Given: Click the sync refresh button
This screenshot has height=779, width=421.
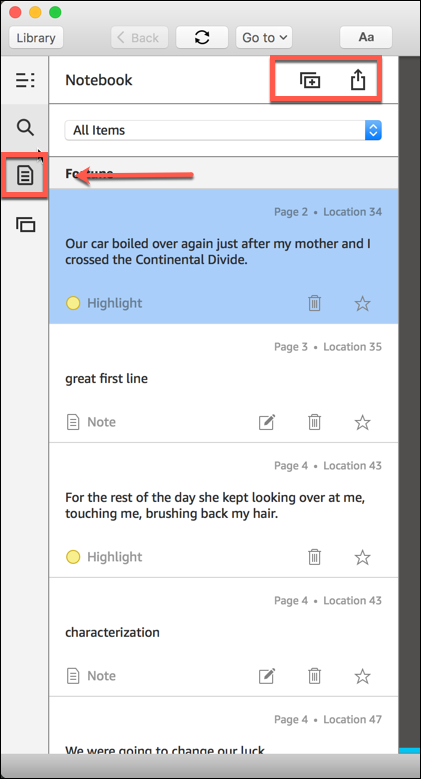Looking at the screenshot, I should pyautogui.click(x=202, y=37).
